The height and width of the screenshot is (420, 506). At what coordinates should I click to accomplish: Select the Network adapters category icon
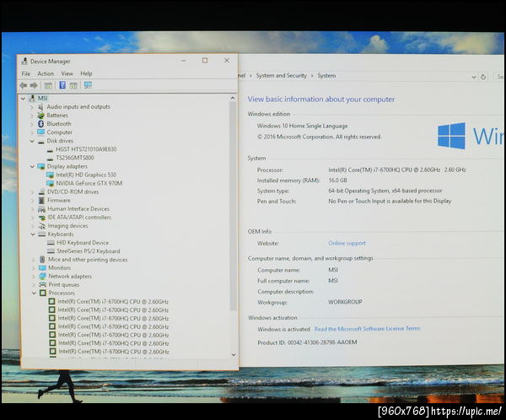pyautogui.click(x=43, y=276)
